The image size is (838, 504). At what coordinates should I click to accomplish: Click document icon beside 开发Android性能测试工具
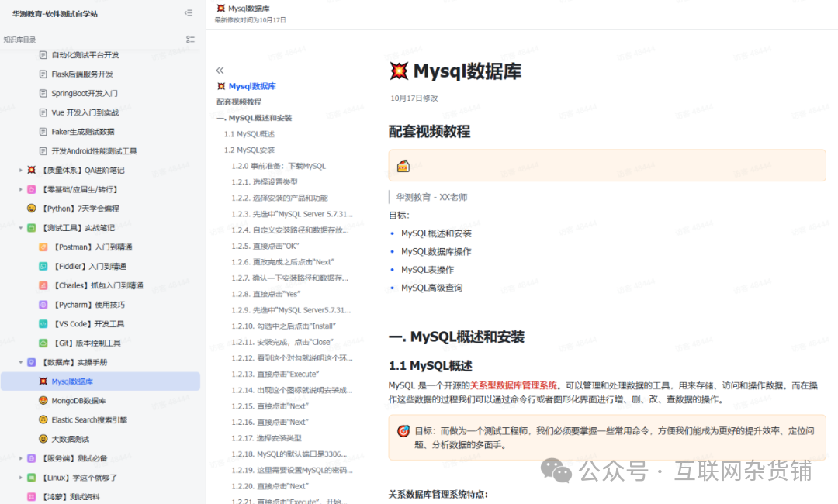[x=43, y=150]
